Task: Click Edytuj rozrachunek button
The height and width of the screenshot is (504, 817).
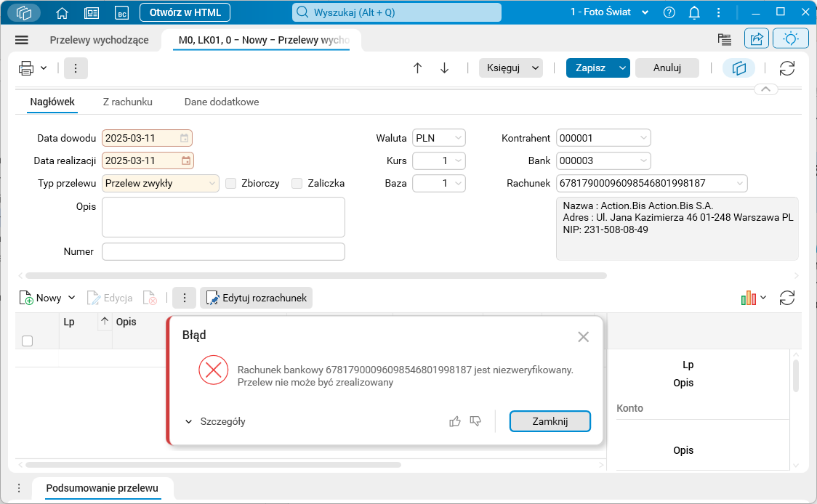Action: point(257,298)
